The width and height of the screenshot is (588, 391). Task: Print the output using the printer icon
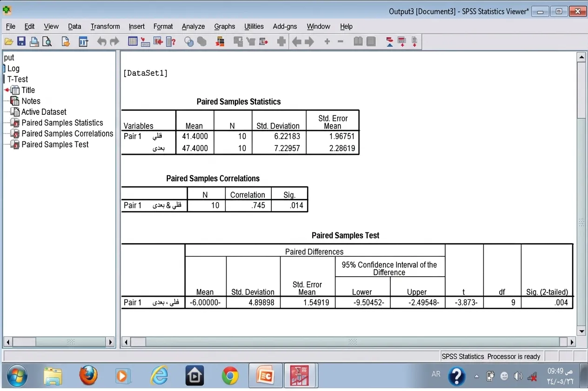(x=34, y=42)
